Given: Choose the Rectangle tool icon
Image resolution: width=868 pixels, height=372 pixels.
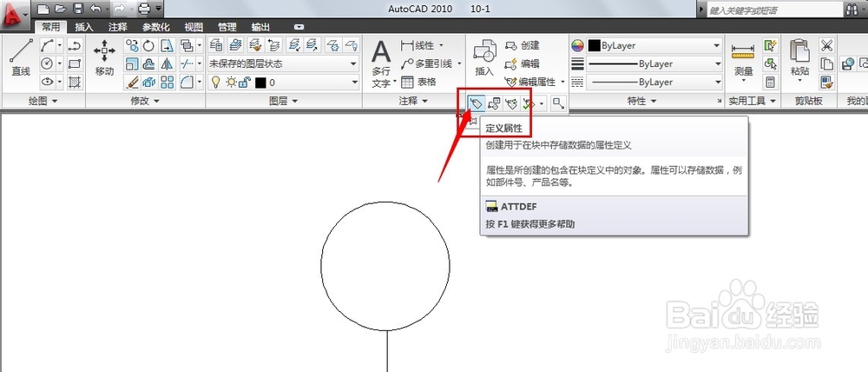Looking at the screenshot, I should click(74, 63).
